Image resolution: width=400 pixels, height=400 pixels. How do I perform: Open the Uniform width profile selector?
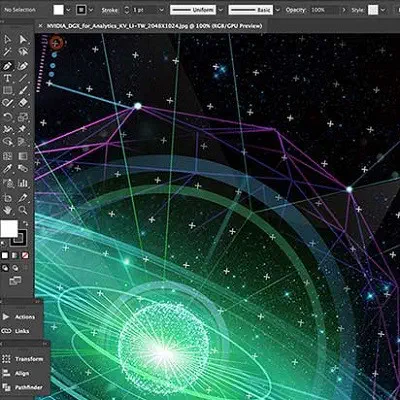[193, 10]
